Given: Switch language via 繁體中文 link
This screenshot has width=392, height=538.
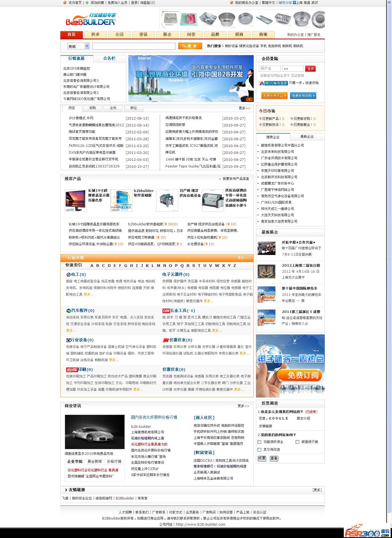Looking at the screenshot, I should (x=268, y=3).
